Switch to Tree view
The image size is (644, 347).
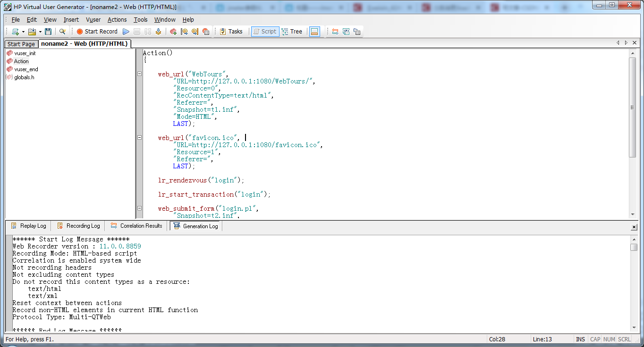click(293, 31)
